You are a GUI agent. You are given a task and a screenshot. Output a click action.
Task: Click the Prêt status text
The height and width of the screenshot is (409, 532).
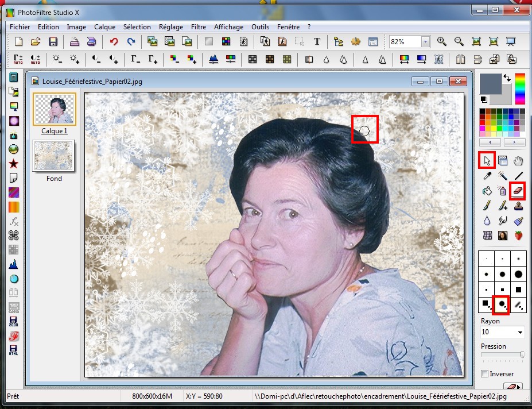click(x=13, y=396)
